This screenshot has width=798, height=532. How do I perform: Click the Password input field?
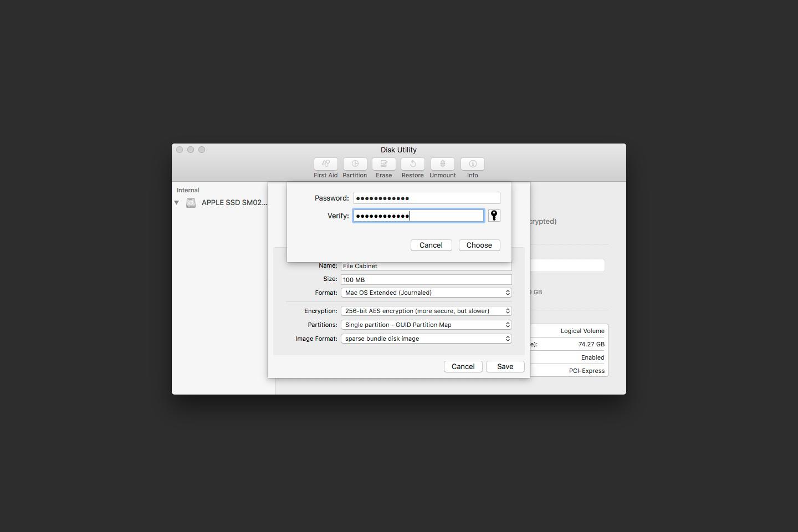pos(426,198)
